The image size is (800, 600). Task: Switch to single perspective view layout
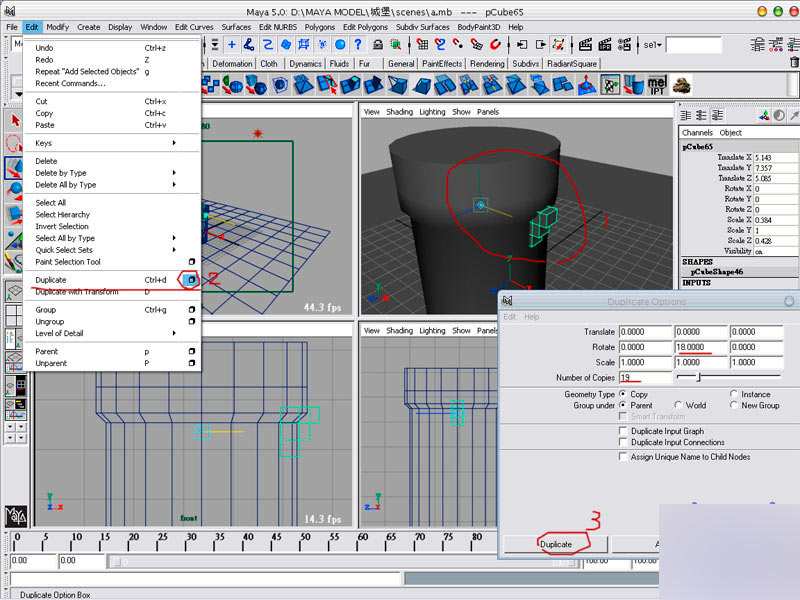coord(14,291)
